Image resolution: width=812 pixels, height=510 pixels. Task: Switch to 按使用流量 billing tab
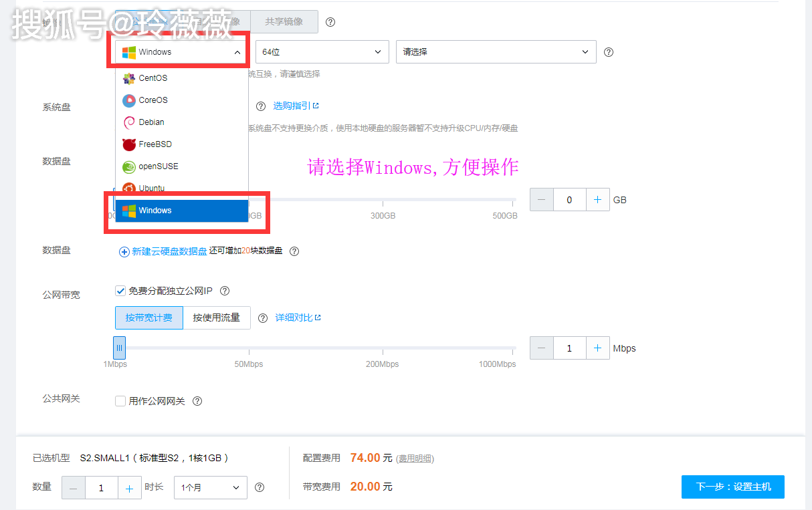coord(217,317)
